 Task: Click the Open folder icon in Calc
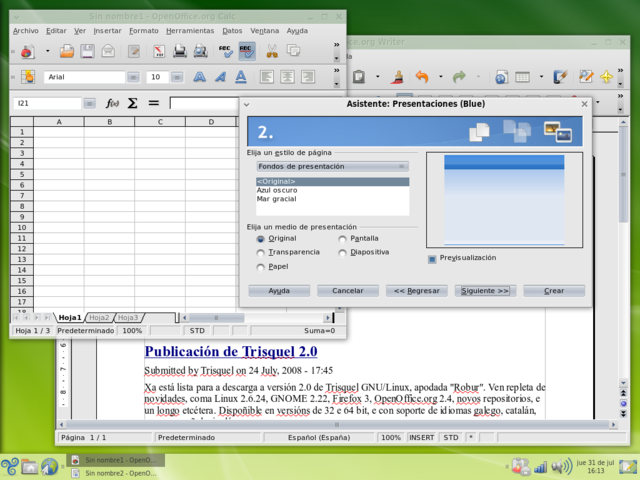[67, 51]
